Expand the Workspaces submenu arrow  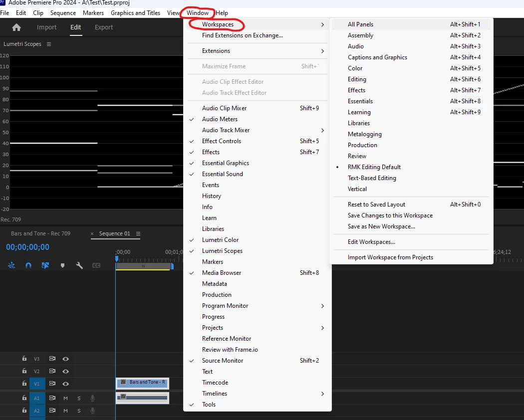pyautogui.click(x=322, y=25)
